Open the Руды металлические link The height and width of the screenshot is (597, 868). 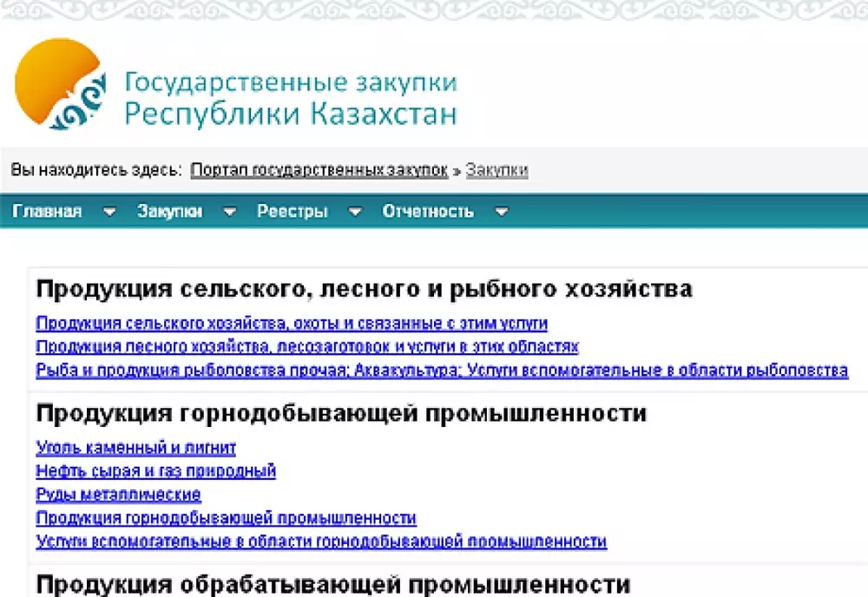[119, 495]
